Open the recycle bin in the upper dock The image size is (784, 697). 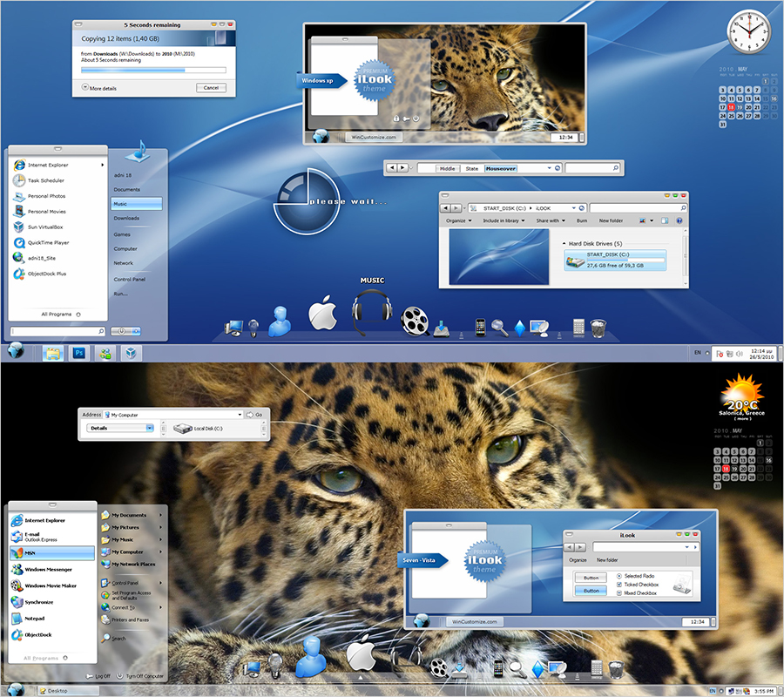(598, 328)
